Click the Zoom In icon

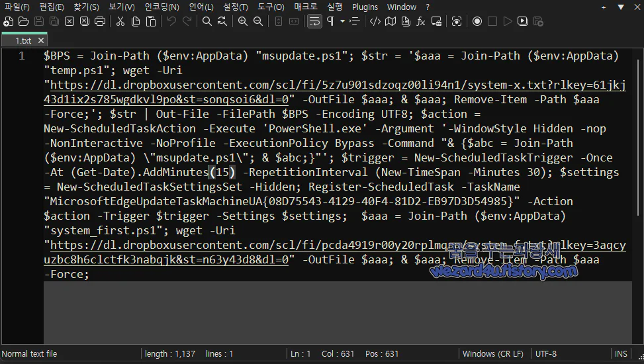243,21
